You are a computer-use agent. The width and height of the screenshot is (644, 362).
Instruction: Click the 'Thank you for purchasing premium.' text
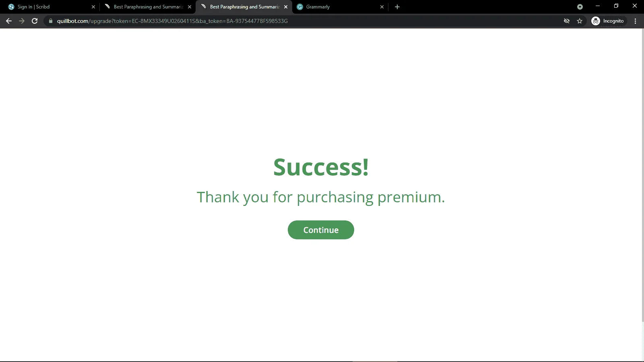click(321, 197)
